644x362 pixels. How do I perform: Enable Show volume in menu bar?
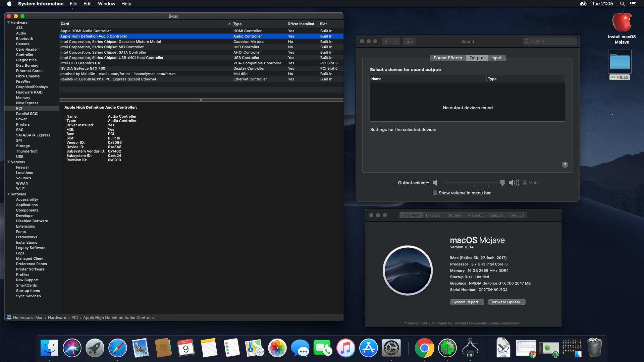tap(435, 193)
